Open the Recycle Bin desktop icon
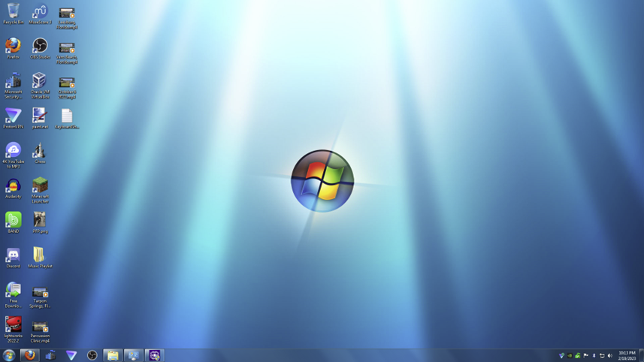The height and width of the screenshot is (362, 644). point(13,12)
